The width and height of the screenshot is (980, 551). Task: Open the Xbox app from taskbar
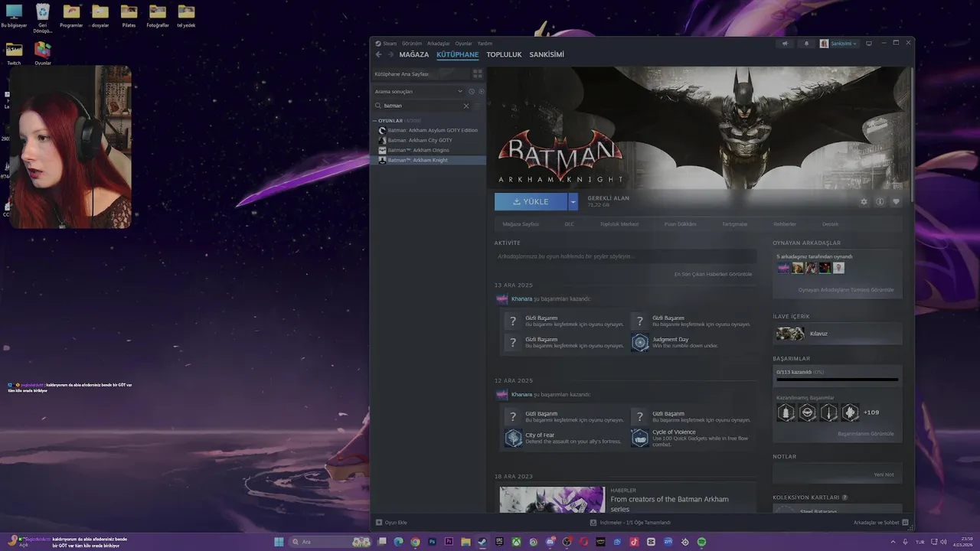coord(516,542)
